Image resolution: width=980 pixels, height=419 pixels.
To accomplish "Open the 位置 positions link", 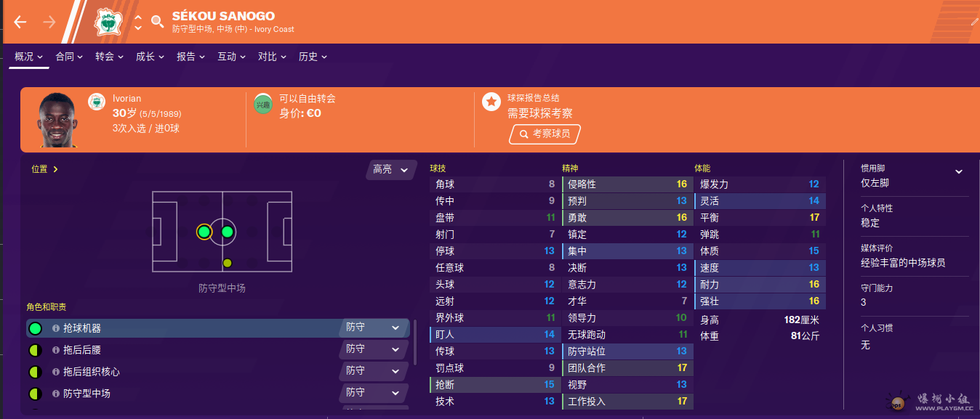I will 44,169.
